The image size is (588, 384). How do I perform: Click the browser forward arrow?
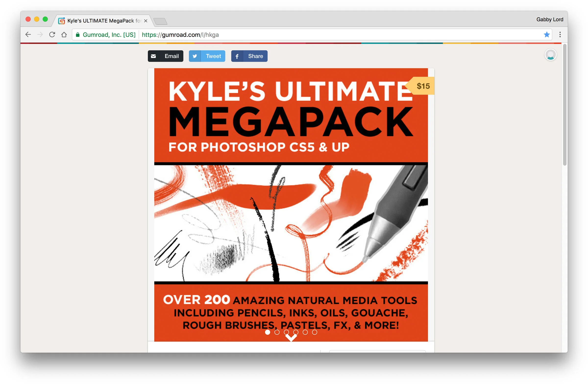click(x=40, y=35)
